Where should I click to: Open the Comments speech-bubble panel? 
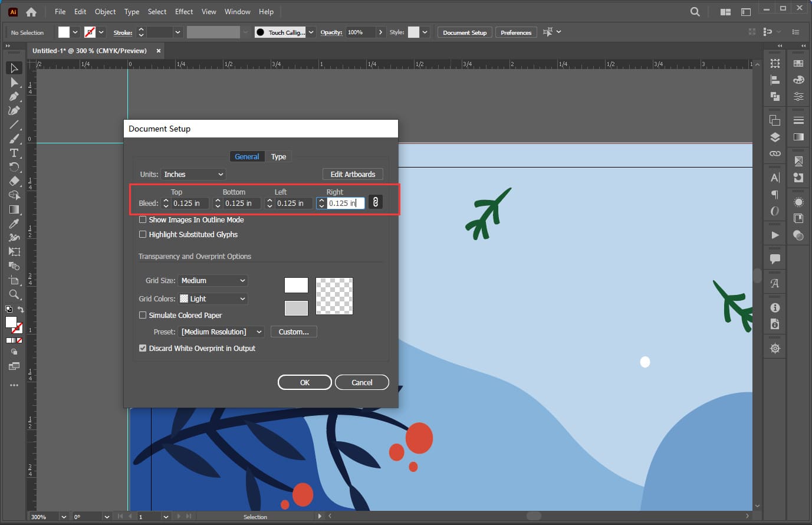[775, 259]
